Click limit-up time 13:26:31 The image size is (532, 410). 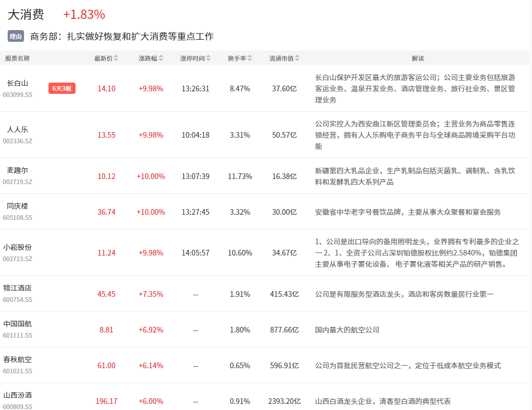(196, 89)
